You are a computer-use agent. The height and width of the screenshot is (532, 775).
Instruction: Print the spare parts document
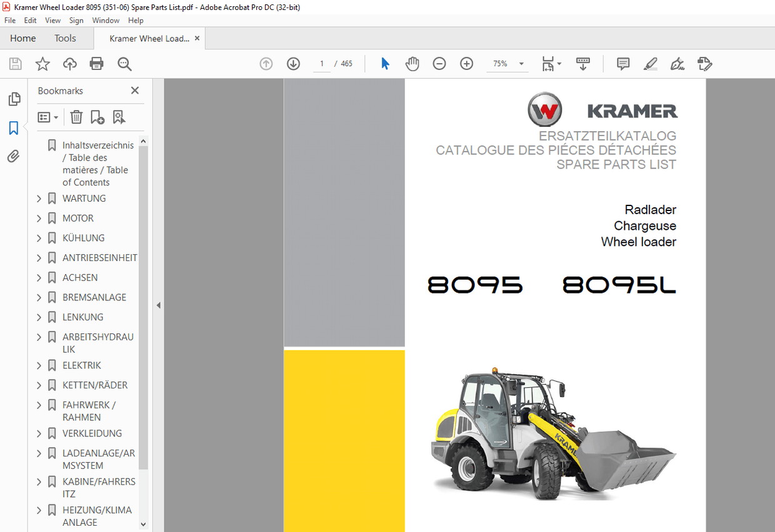coord(97,63)
